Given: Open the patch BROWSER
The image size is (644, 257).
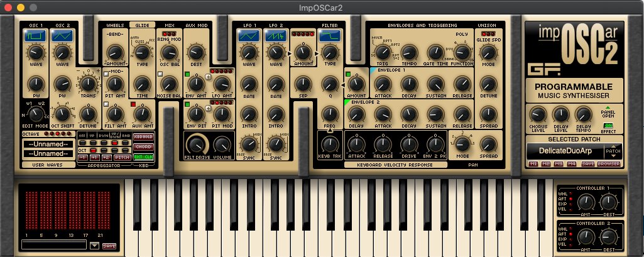Looking at the screenshot, I should click(x=609, y=164).
